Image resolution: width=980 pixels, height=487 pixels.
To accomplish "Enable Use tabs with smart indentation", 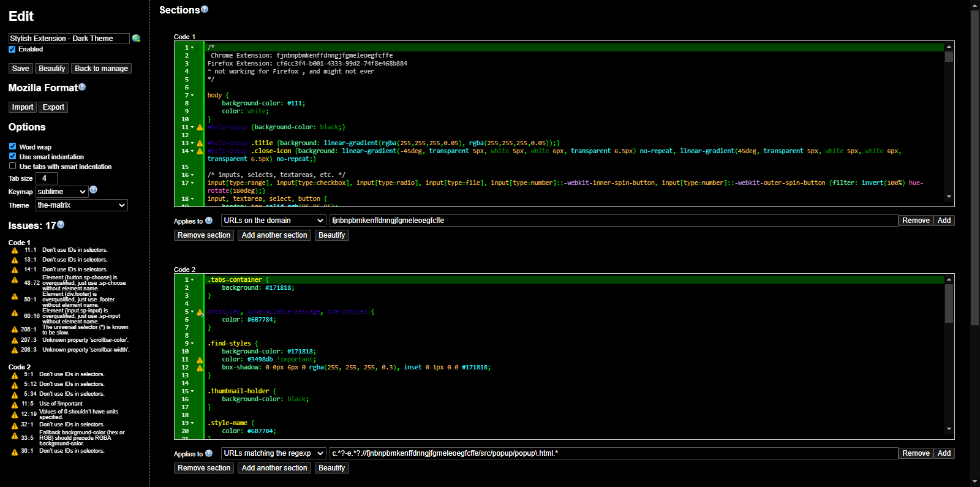I will (12, 166).
